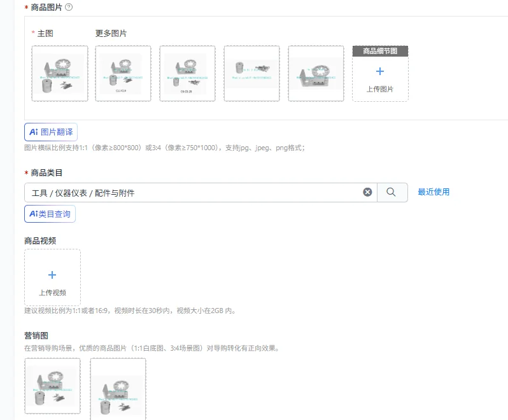The width and height of the screenshot is (508, 420).
Task: Search product category with magnifier icon
Action: click(x=392, y=192)
